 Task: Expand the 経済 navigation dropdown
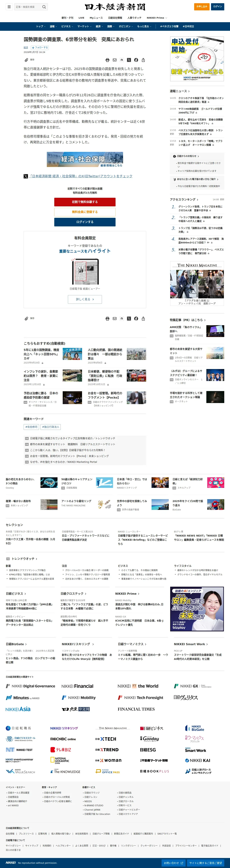coord(99,26)
